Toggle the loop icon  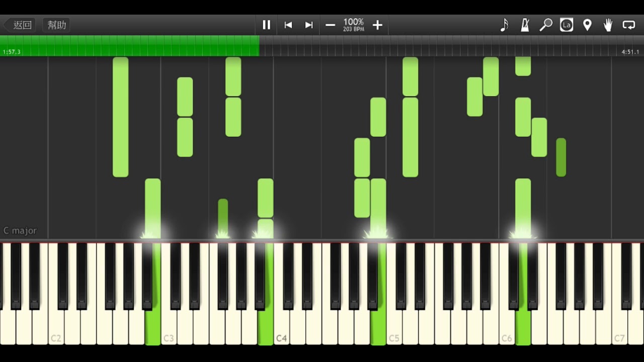tap(629, 25)
